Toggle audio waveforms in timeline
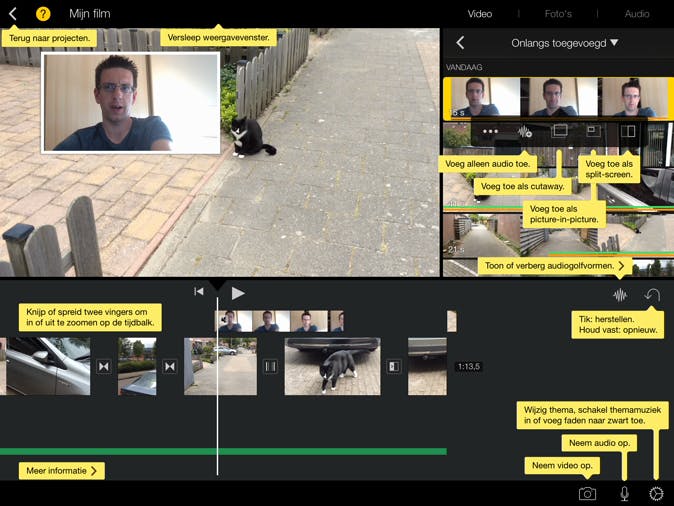The height and width of the screenshot is (506, 674). pyautogui.click(x=620, y=295)
